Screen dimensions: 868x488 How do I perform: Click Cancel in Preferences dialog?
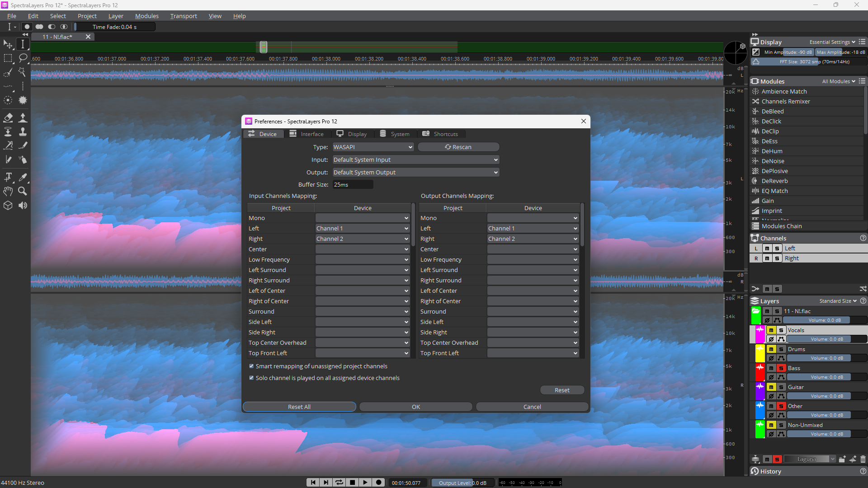pyautogui.click(x=532, y=407)
